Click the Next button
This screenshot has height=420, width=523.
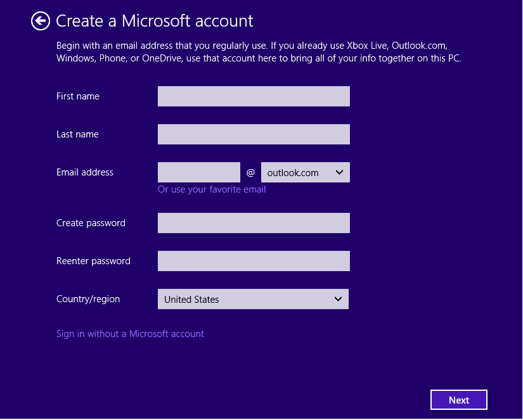click(458, 400)
